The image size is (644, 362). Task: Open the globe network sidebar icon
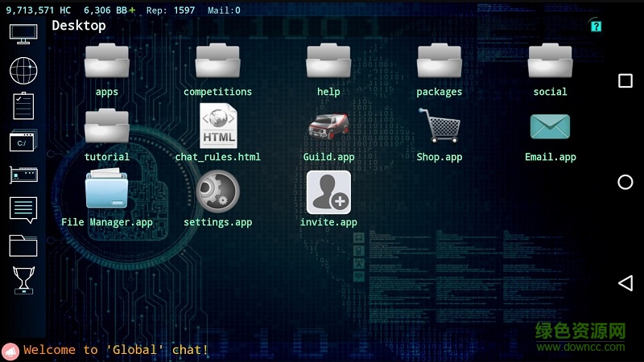[23, 70]
